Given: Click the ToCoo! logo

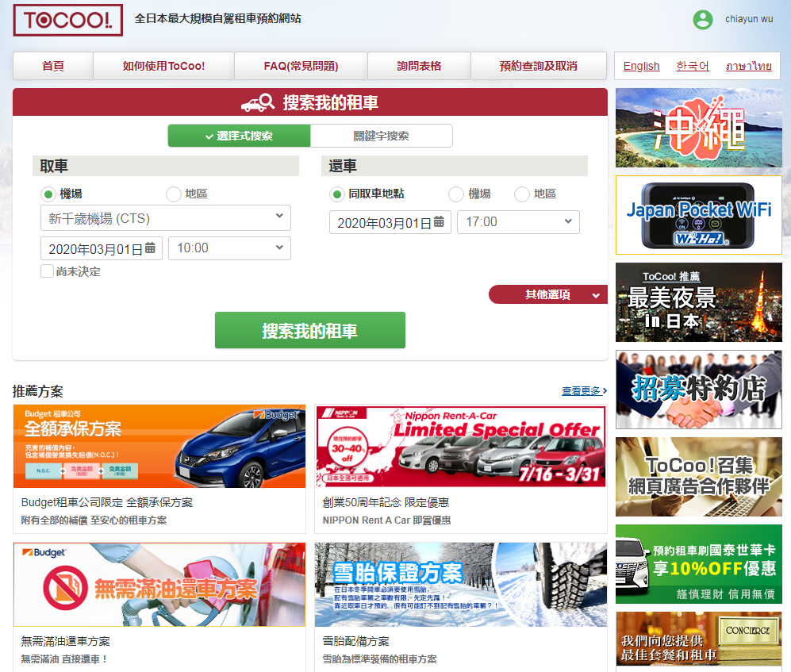Looking at the screenshot, I should pos(68,20).
